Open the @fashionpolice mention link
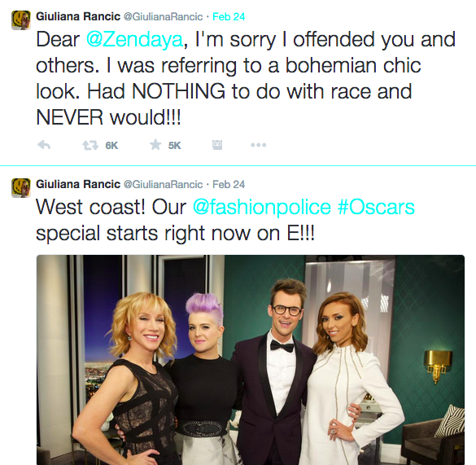The height and width of the screenshot is (465, 476). pos(262,208)
